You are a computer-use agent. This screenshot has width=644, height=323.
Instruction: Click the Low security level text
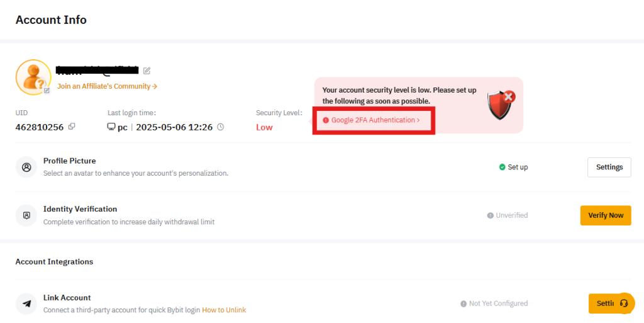[264, 127]
